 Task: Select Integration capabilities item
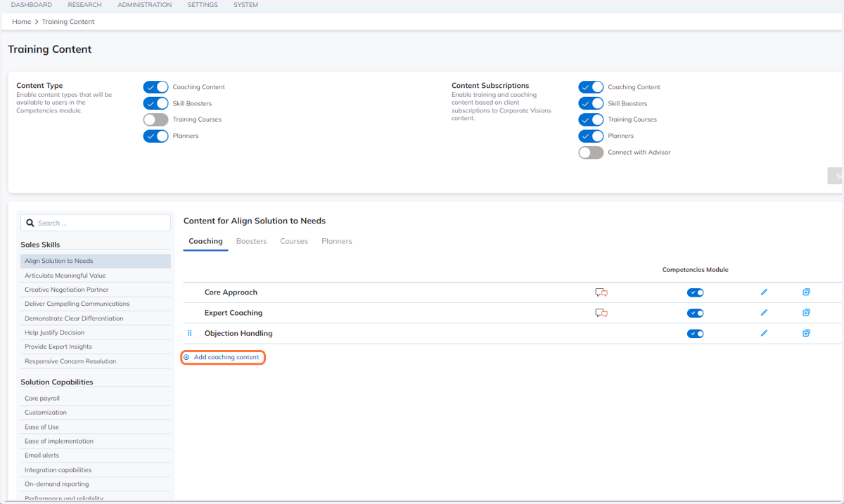pyautogui.click(x=96, y=470)
